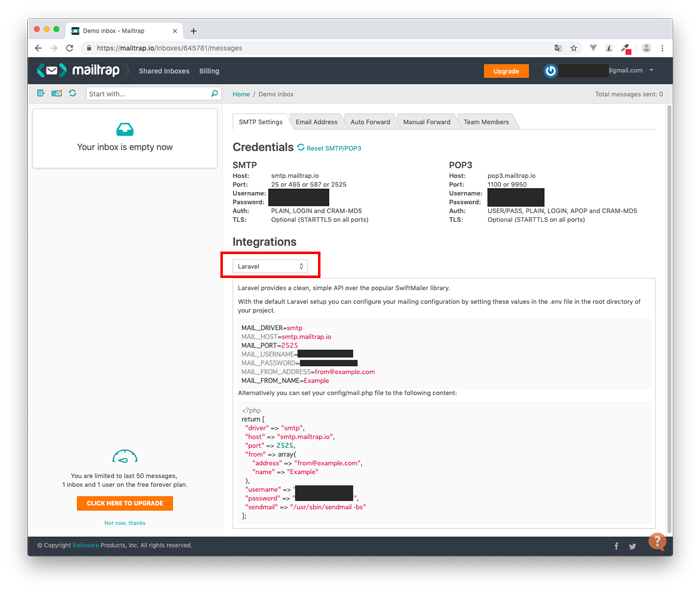Viewport: 700px width, 592px height.
Task: Open the translate page icon
Action: coord(558,48)
